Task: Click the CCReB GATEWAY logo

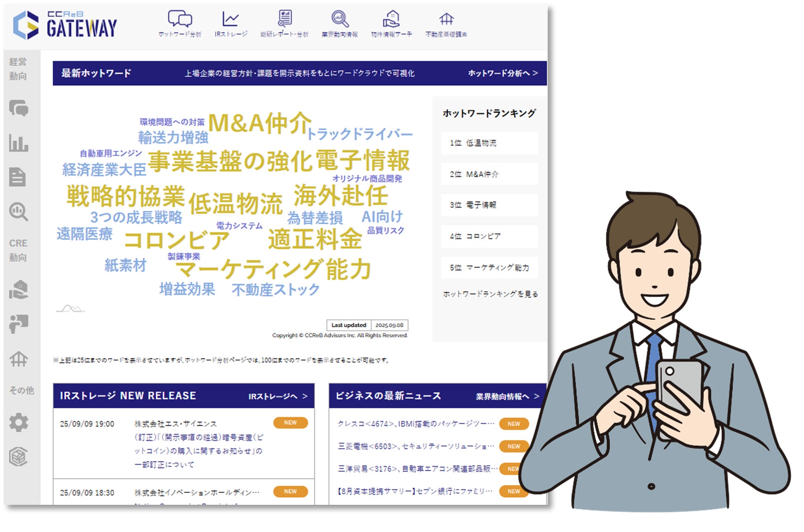Action: pos(65,25)
